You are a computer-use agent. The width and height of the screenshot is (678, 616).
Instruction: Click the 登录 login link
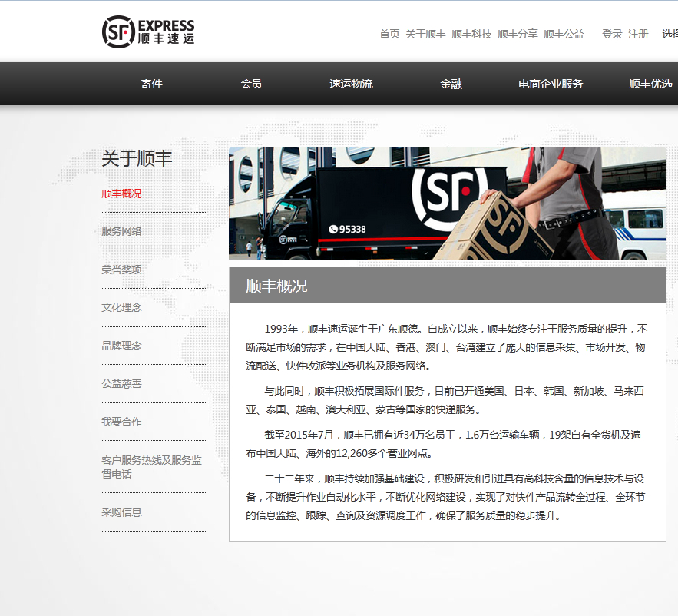tap(612, 34)
